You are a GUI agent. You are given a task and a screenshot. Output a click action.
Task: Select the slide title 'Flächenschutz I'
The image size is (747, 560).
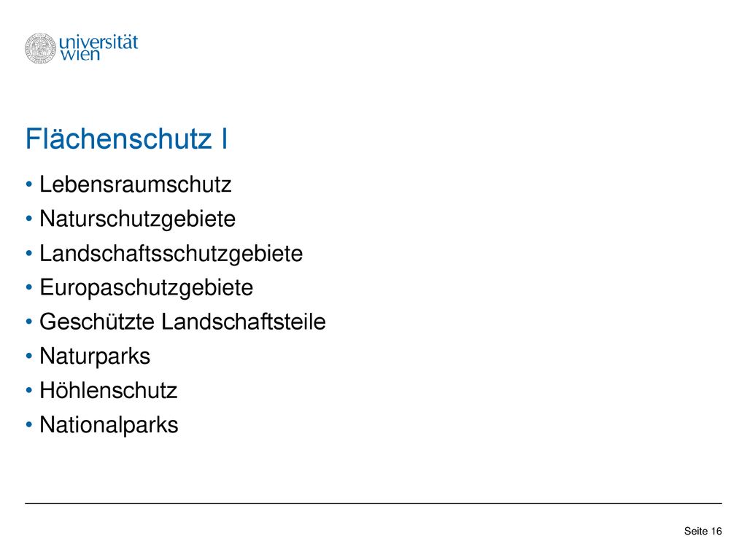[127, 139]
